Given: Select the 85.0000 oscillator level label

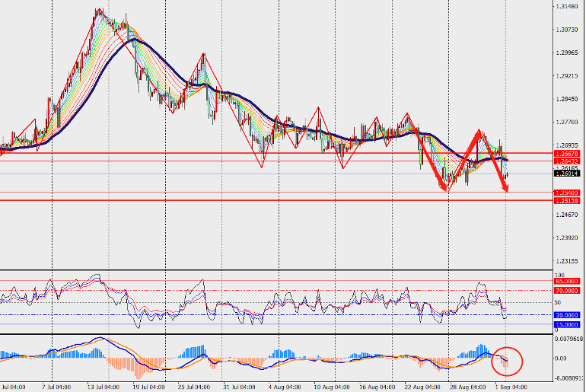Looking at the screenshot, I should [567, 281].
